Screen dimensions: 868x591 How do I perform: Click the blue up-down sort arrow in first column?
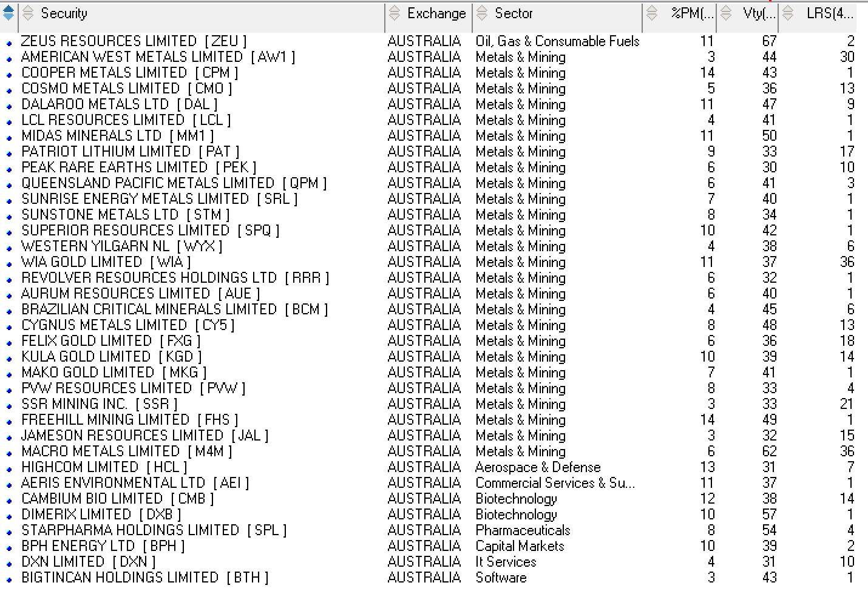pyautogui.click(x=8, y=13)
